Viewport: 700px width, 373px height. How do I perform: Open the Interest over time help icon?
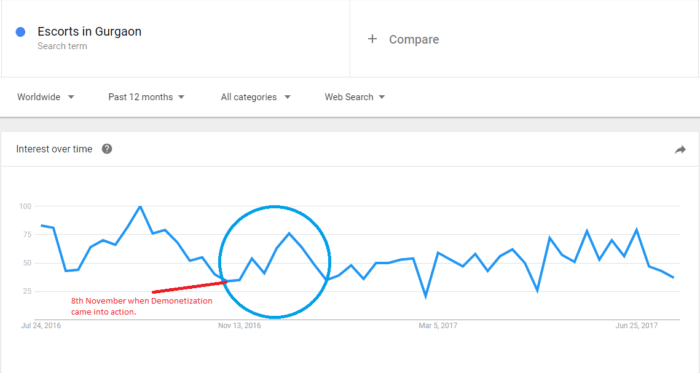pyautogui.click(x=107, y=149)
